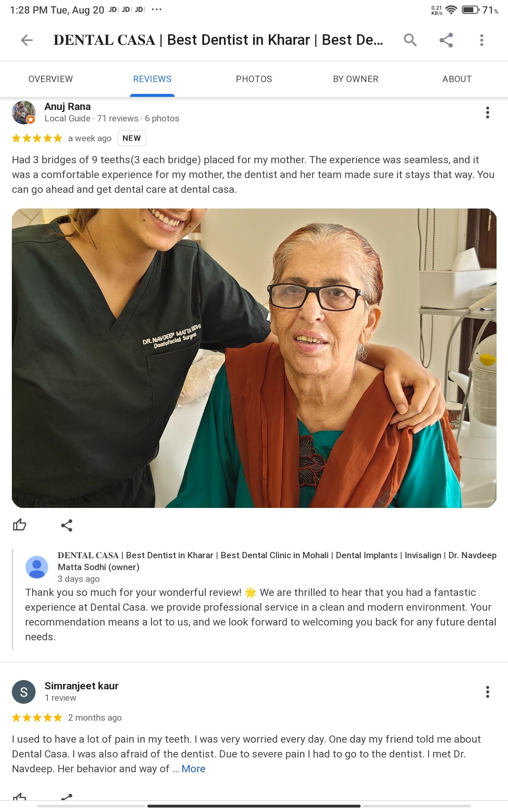Viewport: 508px width, 812px height.
Task: View Simranjeet kaur's profile by name
Action: click(x=82, y=686)
